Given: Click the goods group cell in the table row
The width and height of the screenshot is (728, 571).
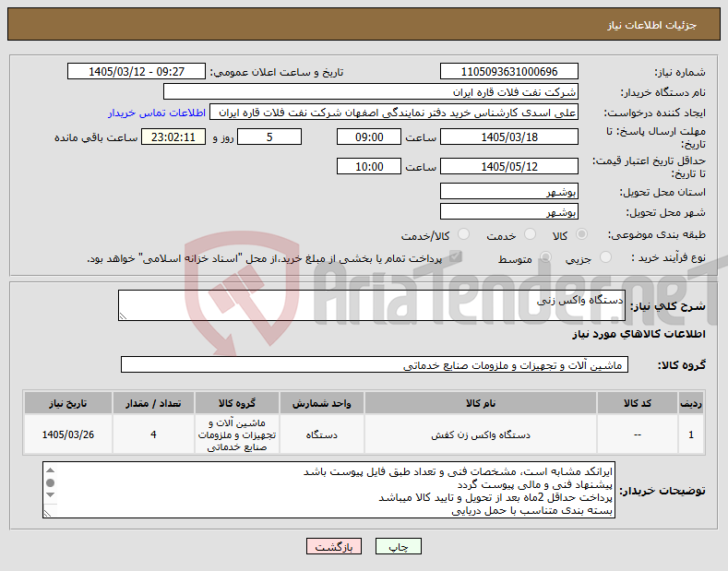Looking at the screenshot, I should click(x=237, y=435).
